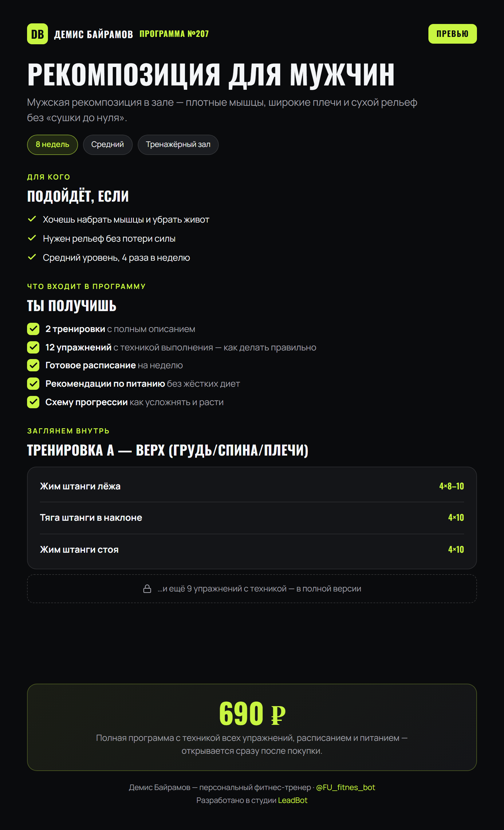This screenshot has width=504, height=830.
Task: Click the ruble sign next to 690 price
Action: [278, 715]
